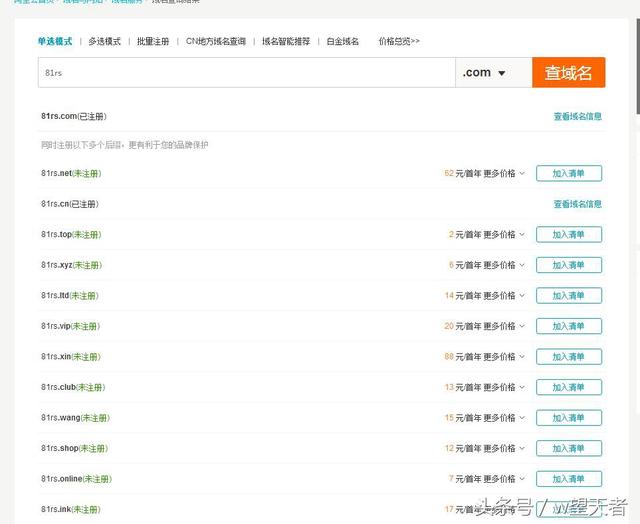Click the orange 查域名 search button
640x524 pixels.
[569, 73]
